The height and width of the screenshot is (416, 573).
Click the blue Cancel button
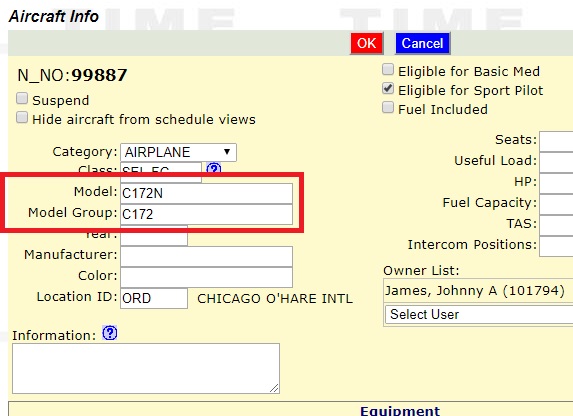(422, 44)
